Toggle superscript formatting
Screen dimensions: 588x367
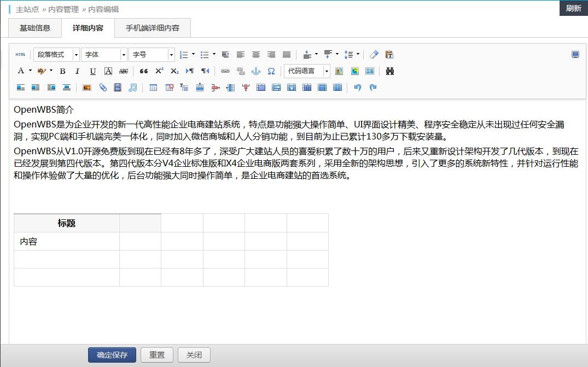click(159, 71)
